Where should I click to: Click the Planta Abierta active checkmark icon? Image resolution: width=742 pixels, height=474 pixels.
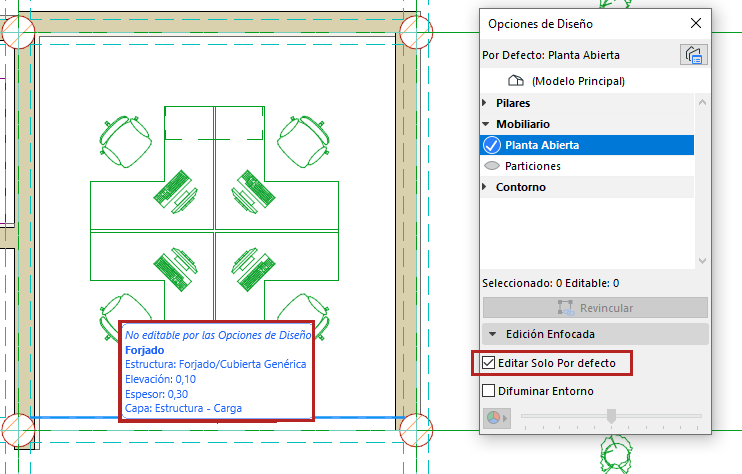(492, 145)
